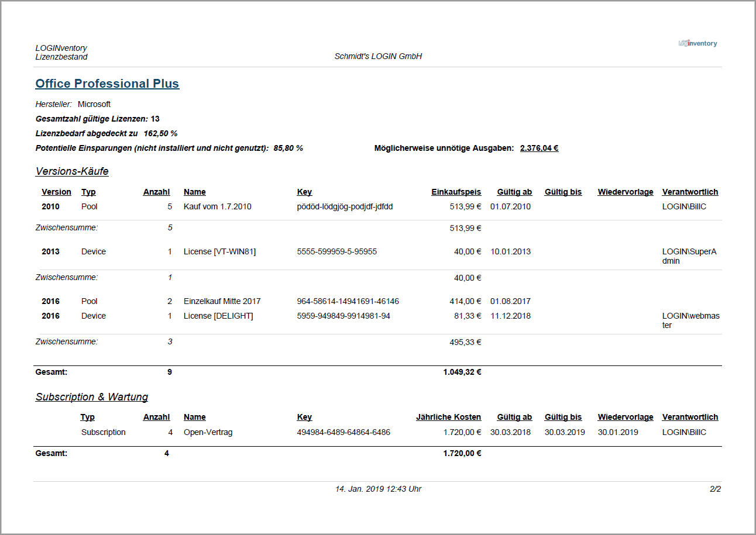Click the Wiedervorlage header in Versions-Käufe table

626,192
